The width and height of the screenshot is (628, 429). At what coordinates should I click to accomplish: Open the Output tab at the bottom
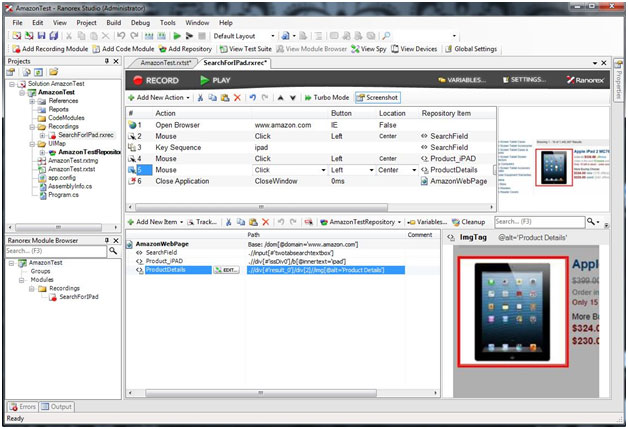click(x=56, y=407)
